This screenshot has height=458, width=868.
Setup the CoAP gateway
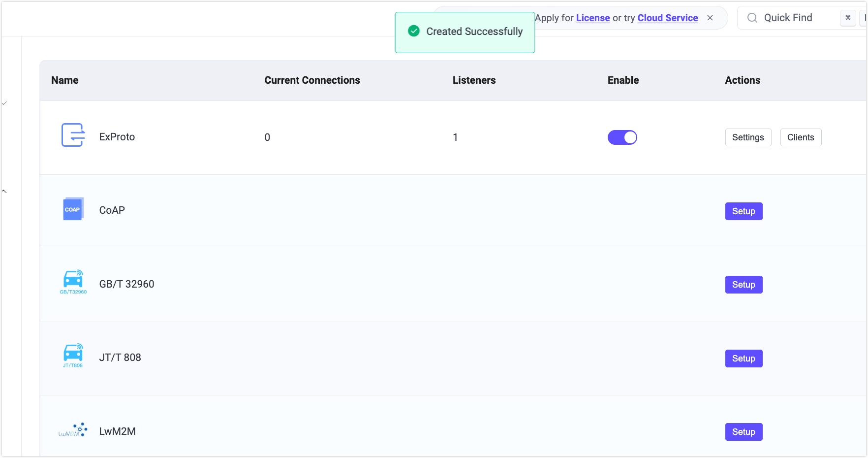(744, 211)
